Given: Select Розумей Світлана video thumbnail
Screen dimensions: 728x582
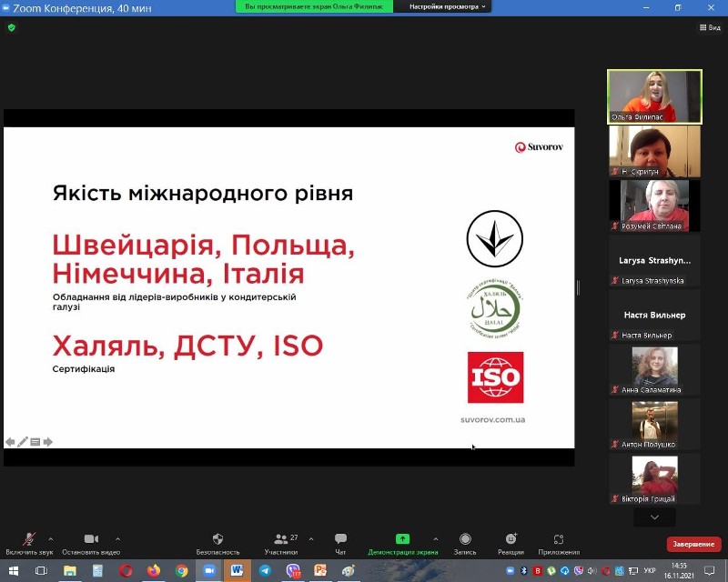Looking at the screenshot, I should 654,206.
